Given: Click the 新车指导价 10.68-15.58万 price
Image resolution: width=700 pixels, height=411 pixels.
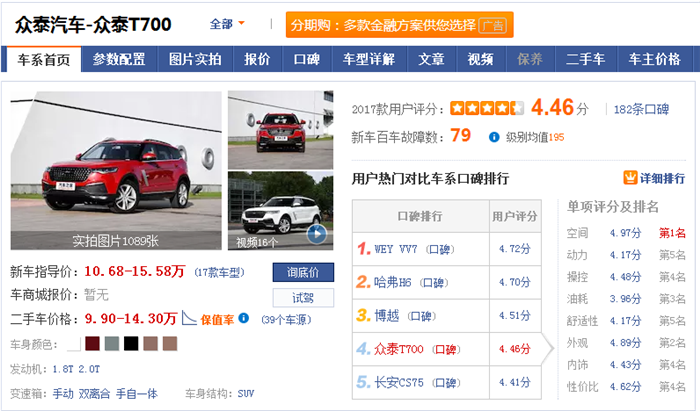Looking at the screenshot, I should [x=134, y=271].
